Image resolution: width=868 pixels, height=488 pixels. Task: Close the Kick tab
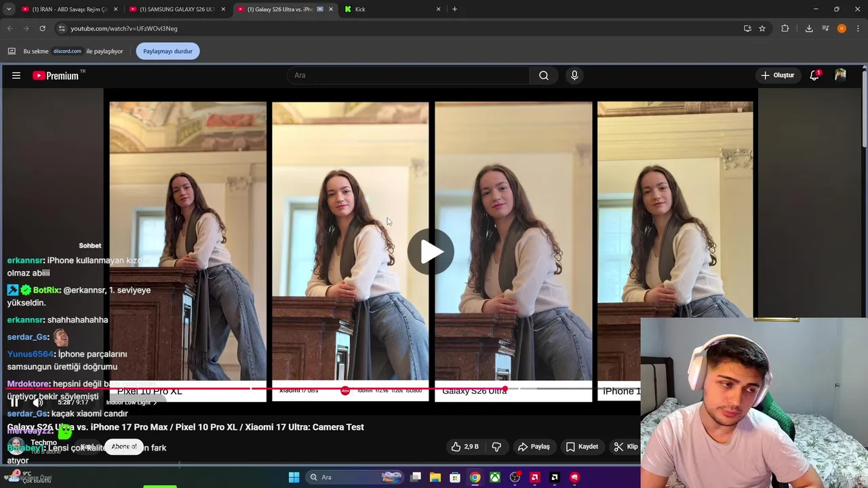438,9
